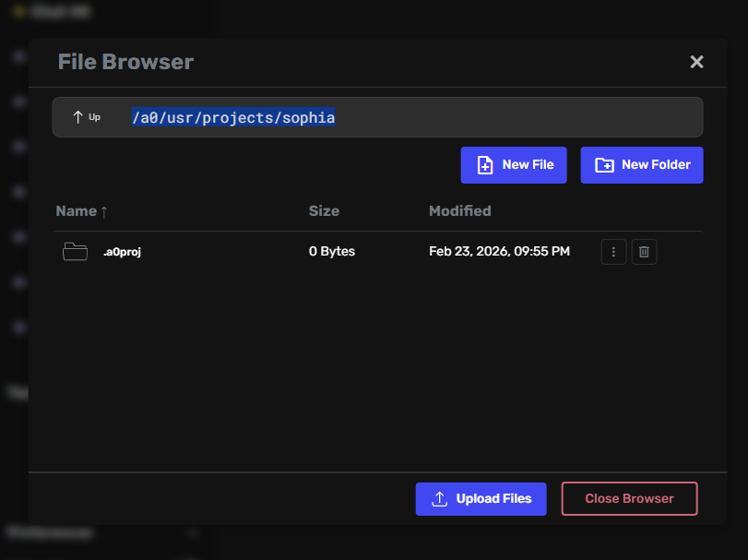
Task: Select the 0 Bytes size cell
Action: [x=331, y=252]
